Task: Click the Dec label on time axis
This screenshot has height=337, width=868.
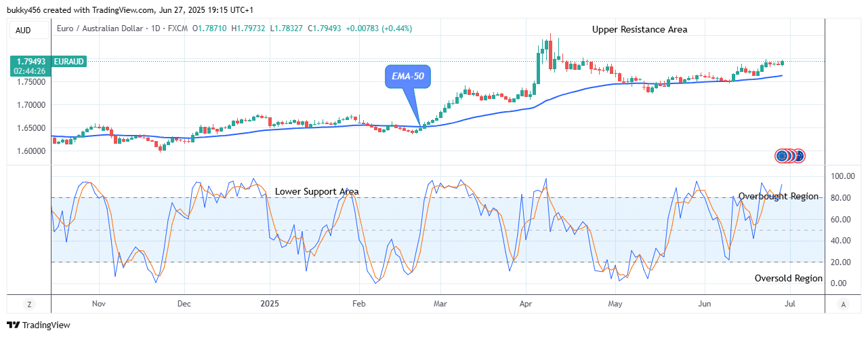Action: coord(184,305)
